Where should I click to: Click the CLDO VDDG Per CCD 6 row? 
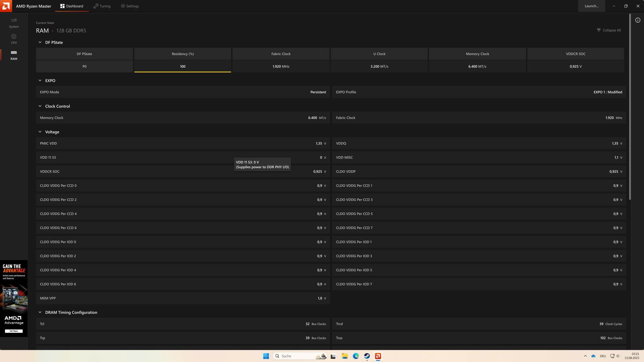183,228
